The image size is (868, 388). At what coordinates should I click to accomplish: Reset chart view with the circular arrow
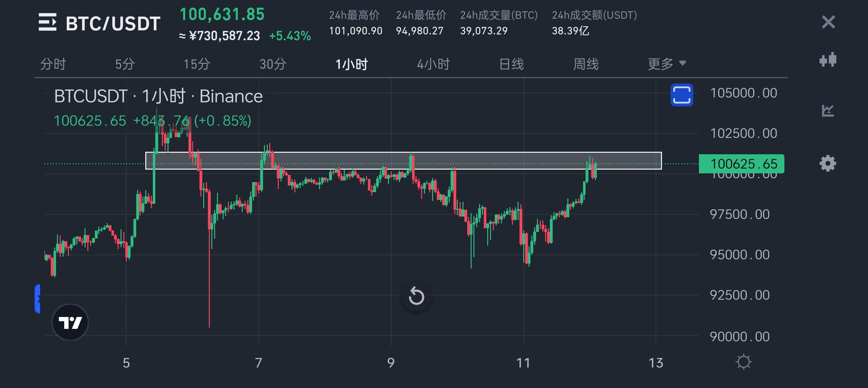(x=416, y=296)
